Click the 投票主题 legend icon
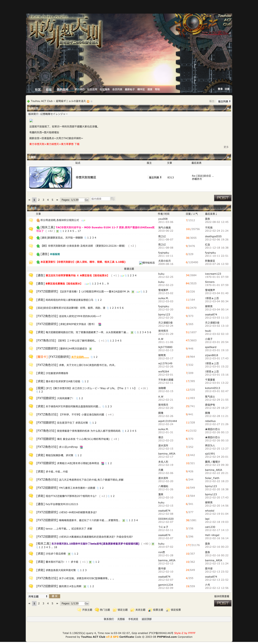258x644 pixels. tap(150, 610)
